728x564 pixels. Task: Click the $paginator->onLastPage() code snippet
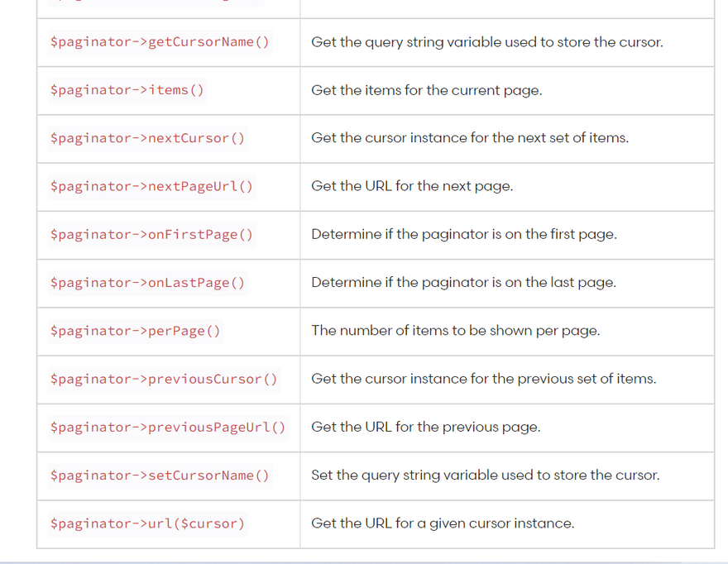pos(147,283)
